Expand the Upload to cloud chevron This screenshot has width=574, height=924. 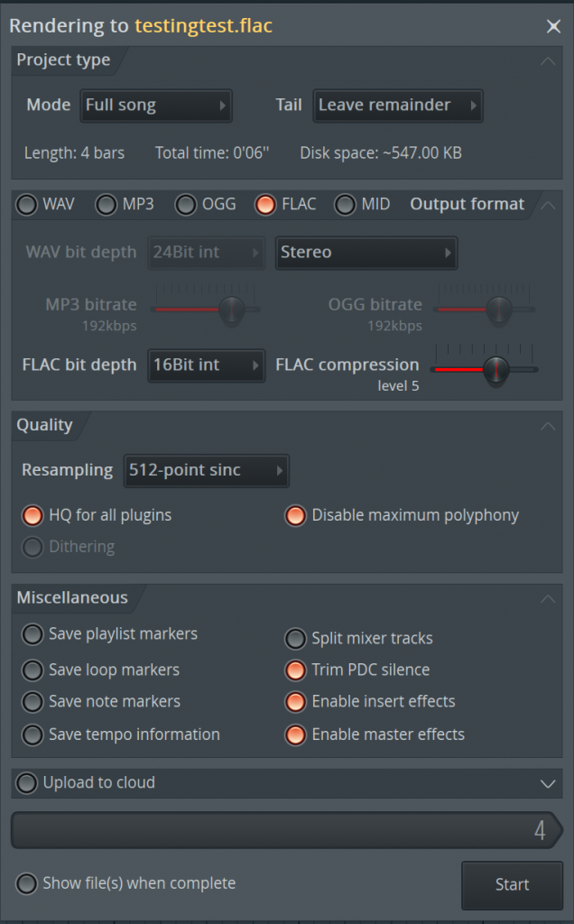tap(546, 783)
